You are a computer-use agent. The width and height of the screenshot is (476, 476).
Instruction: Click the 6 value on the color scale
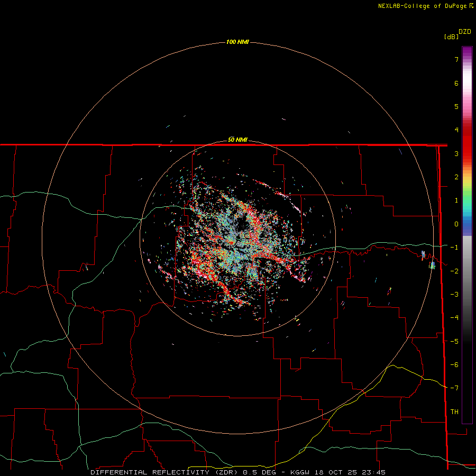[x=456, y=83]
